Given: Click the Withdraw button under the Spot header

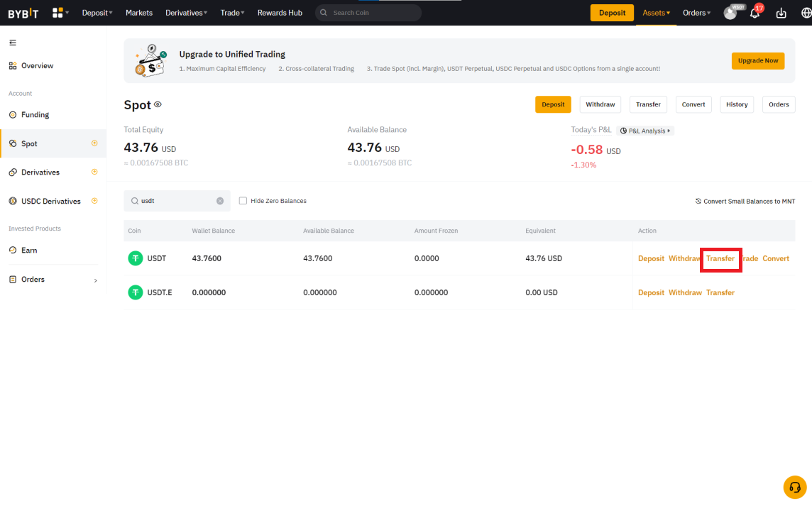Looking at the screenshot, I should click(600, 104).
